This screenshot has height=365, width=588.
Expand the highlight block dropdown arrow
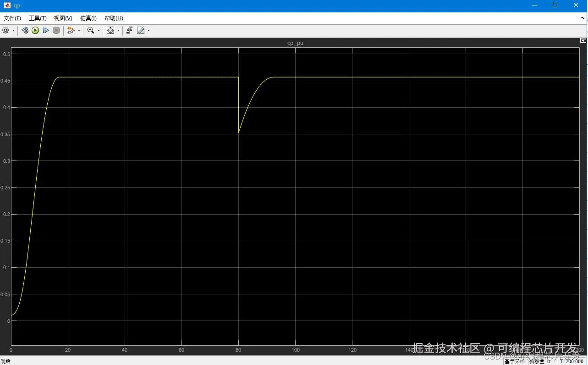(79, 31)
